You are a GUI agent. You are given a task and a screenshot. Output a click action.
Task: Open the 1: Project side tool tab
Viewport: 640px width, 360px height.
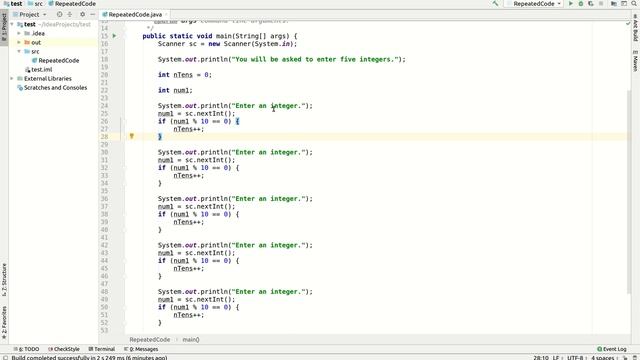tap(4, 27)
